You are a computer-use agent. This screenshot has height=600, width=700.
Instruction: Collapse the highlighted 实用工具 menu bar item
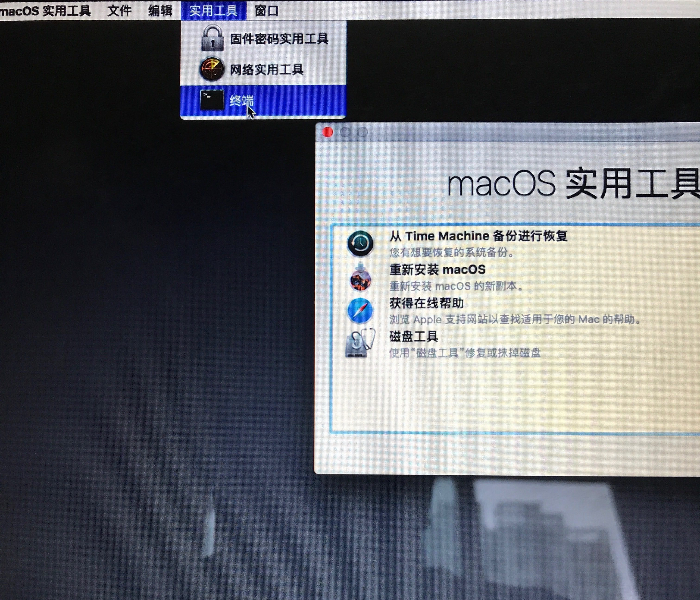pyautogui.click(x=213, y=11)
